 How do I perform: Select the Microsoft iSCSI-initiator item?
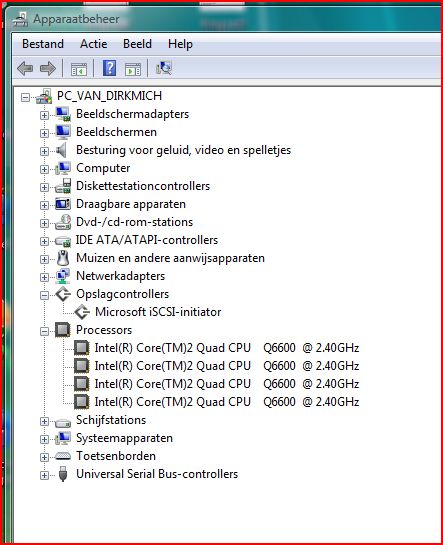point(158,312)
